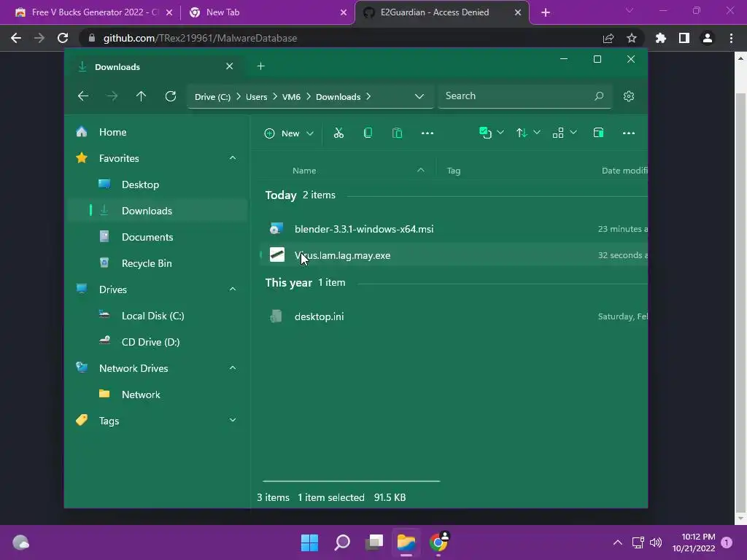Reload the GitHub page in Chrome

[x=63, y=38]
